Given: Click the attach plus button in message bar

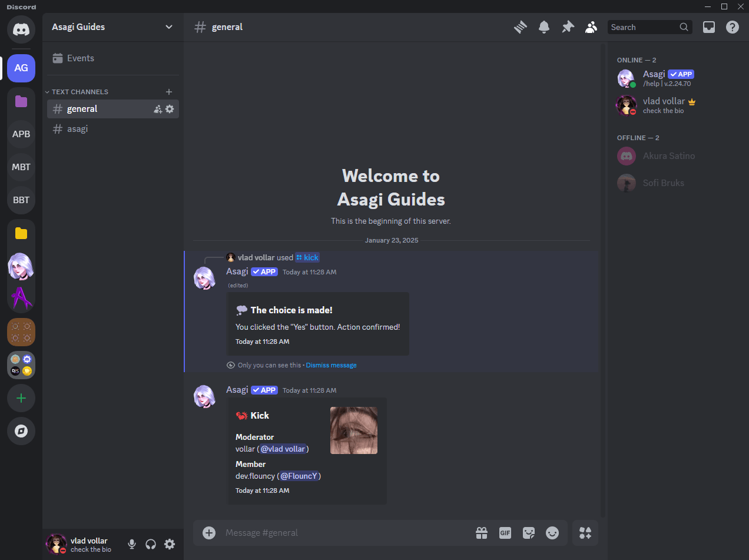Looking at the screenshot, I should (x=209, y=533).
